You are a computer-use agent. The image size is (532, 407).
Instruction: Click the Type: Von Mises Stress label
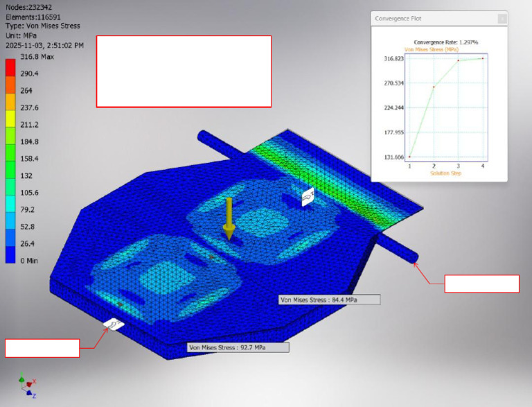pyautogui.click(x=43, y=26)
